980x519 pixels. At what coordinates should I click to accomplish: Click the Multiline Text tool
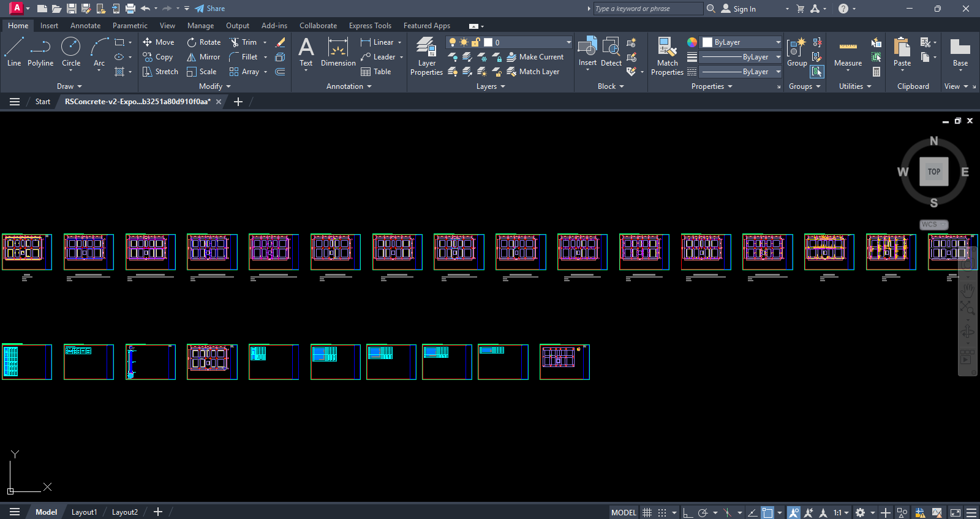[306, 51]
